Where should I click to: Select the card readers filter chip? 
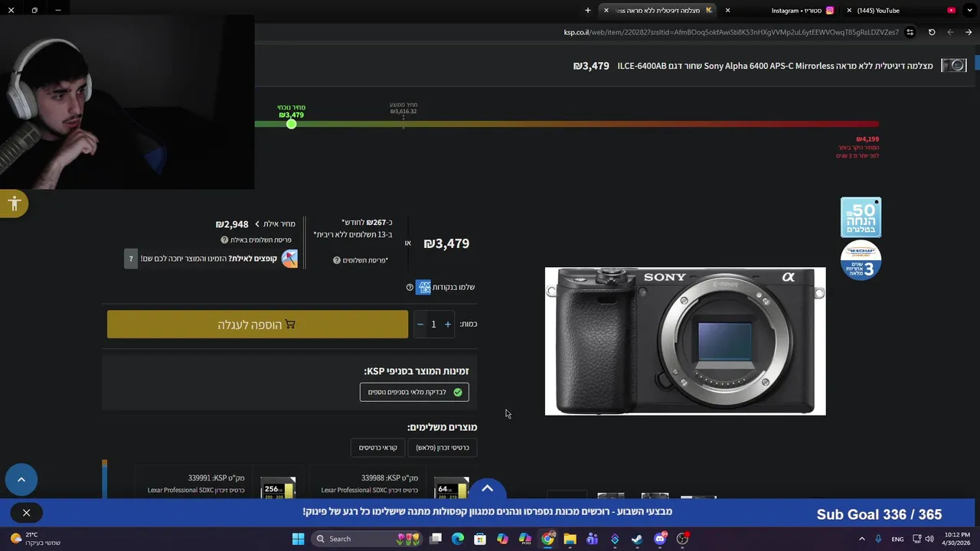click(x=378, y=448)
